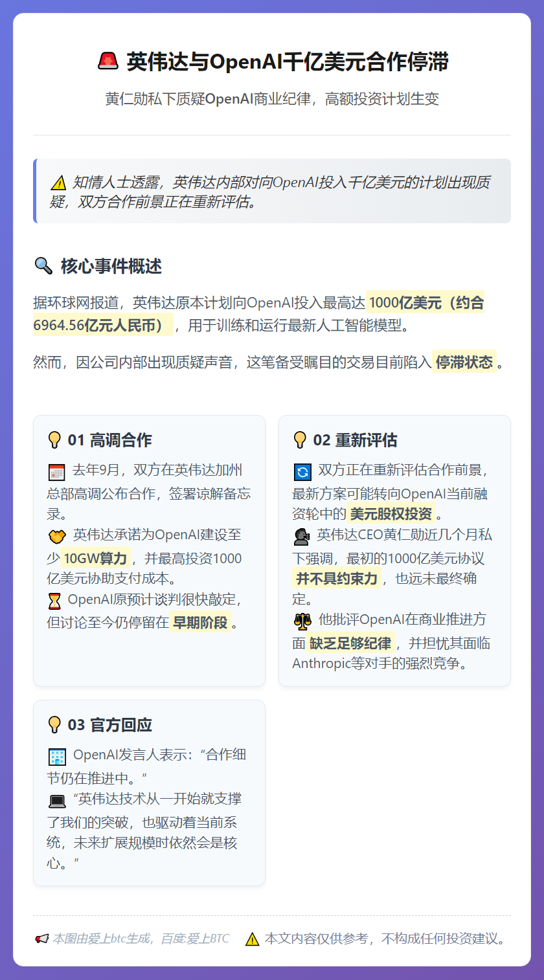
Task: Click the speaking head icon before 英伟达CEO黄仁勋
Action: [x=302, y=536]
